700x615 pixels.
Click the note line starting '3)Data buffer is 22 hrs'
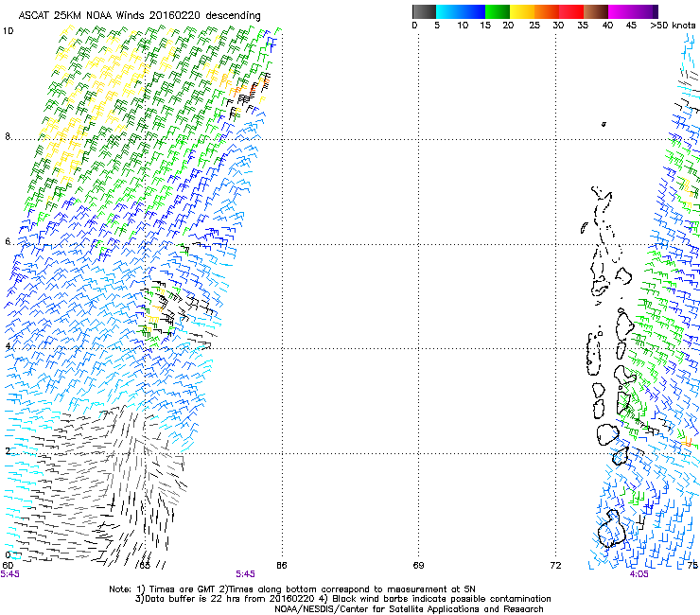(x=343, y=599)
